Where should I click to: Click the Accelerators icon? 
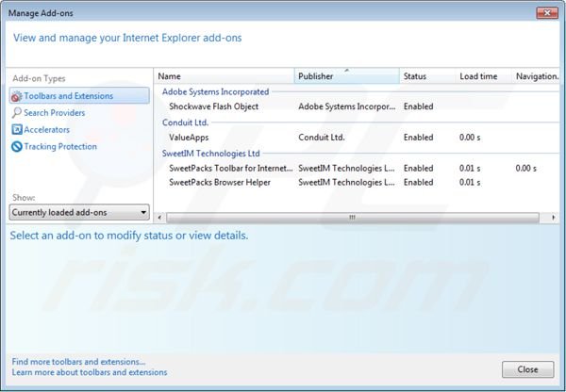tap(17, 129)
